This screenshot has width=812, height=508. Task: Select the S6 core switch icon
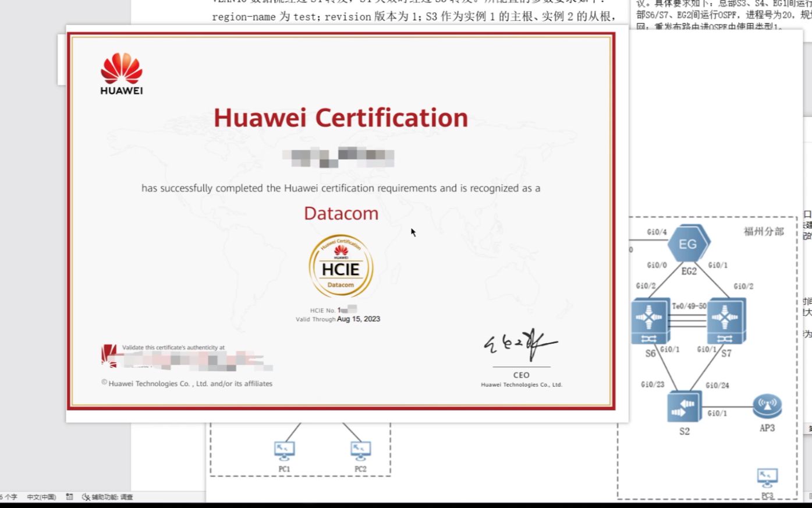coord(650,321)
